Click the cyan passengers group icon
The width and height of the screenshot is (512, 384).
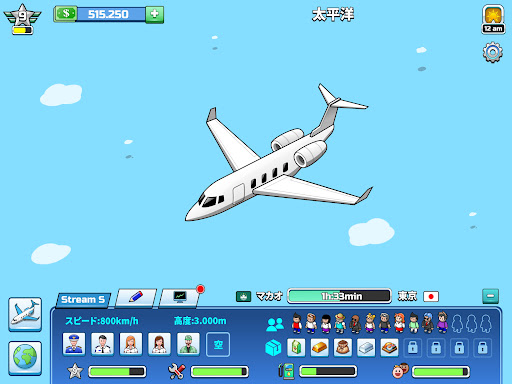(x=275, y=324)
